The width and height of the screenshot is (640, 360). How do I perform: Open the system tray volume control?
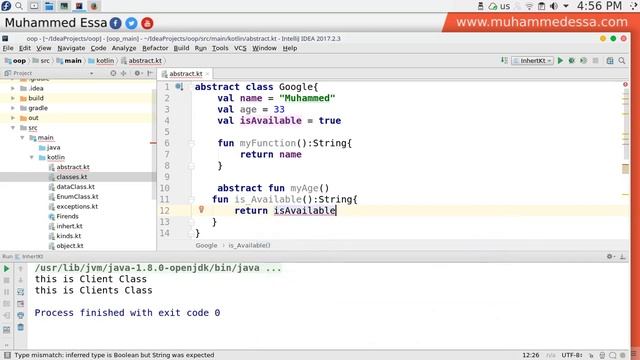[554, 6]
